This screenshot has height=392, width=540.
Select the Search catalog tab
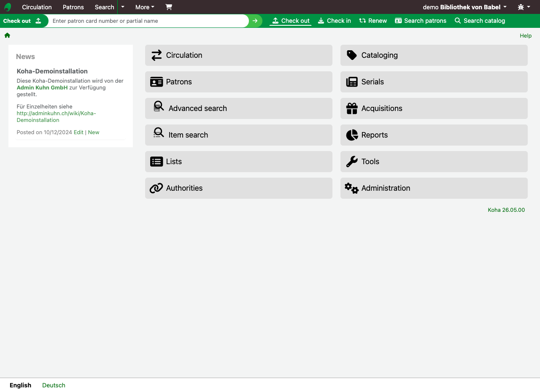[480, 21]
